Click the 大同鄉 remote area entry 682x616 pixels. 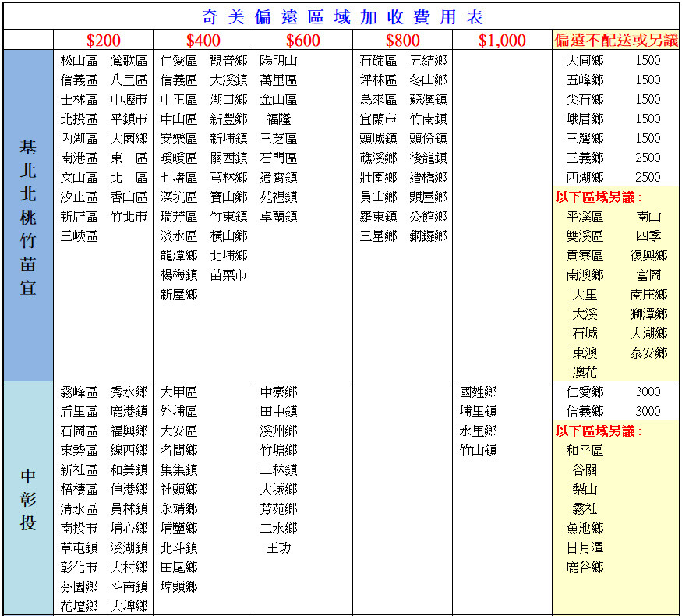pos(585,61)
